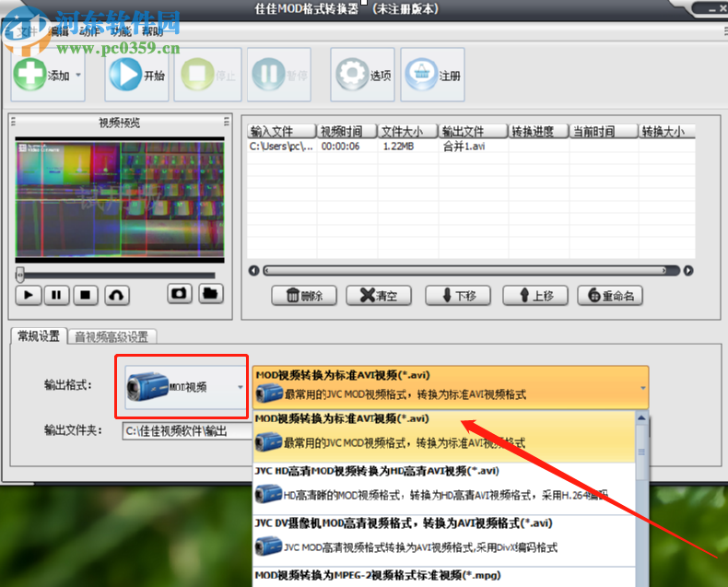
Task: Open snapshot folder icon under preview
Action: (211, 293)
